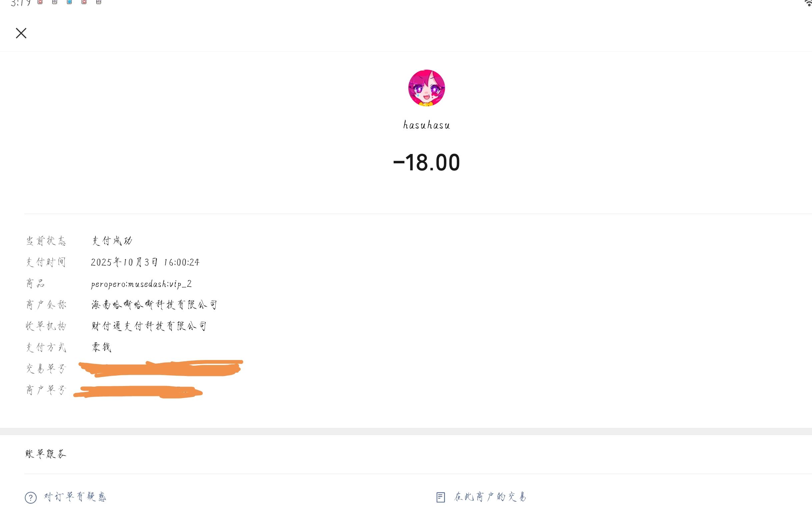812x508 pixels.
Task: Select the 零钱 payment method entry
Action: [101, 347]
